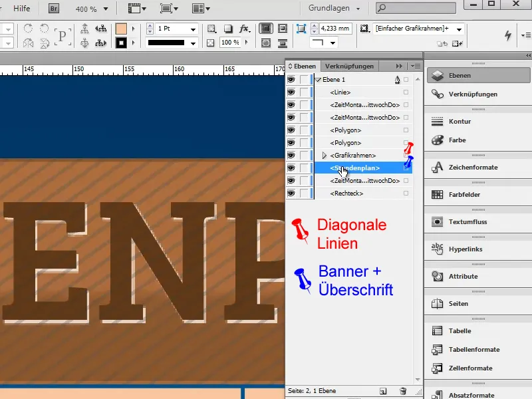Click the clear overrides icon below object style

[458, 43]
